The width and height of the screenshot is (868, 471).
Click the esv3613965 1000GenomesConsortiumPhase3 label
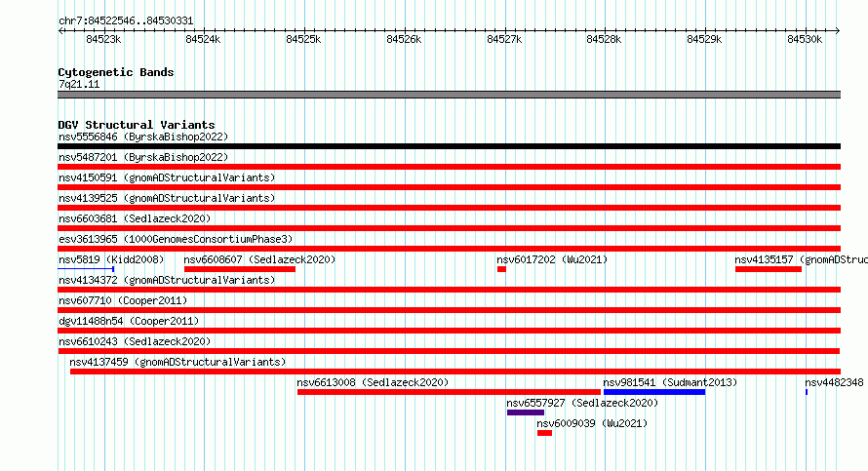click(176, 239)
